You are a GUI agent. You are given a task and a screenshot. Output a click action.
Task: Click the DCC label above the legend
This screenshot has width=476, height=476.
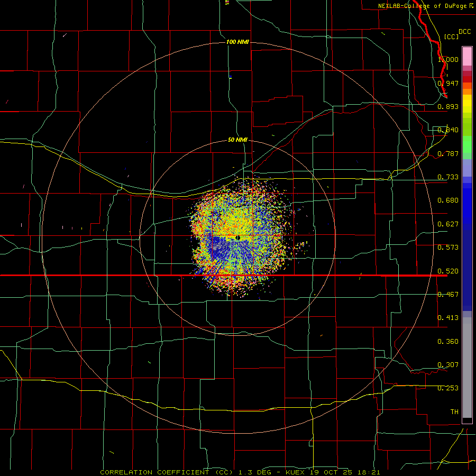(x=464, y=32)
